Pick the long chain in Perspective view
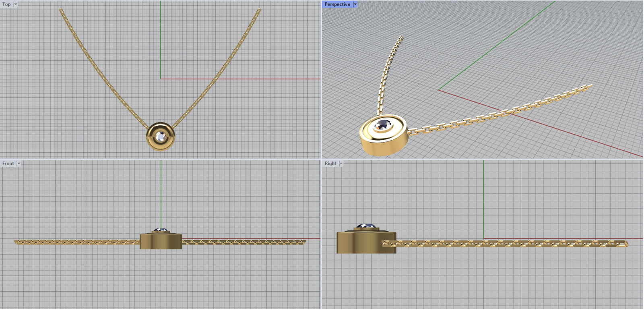 pyautogui.click(x=503, y=113)
